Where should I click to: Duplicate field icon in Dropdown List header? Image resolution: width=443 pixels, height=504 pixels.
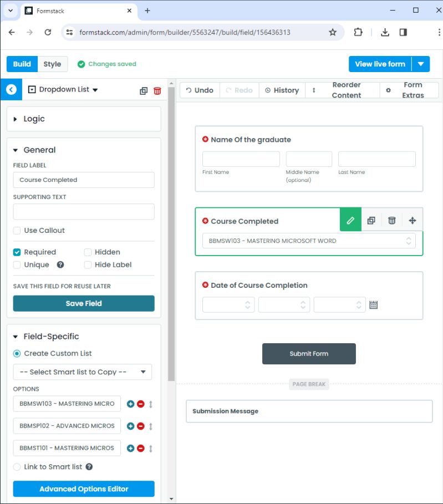144,91
